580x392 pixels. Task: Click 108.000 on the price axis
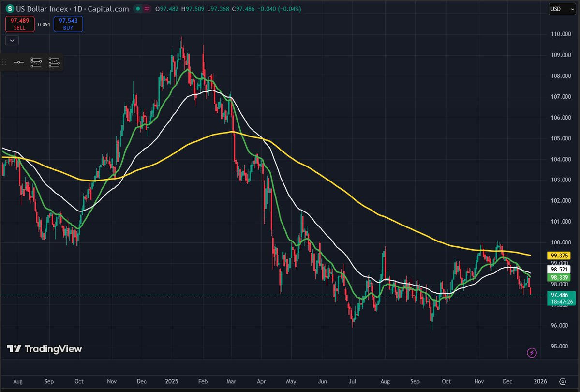tap(561, 76)
